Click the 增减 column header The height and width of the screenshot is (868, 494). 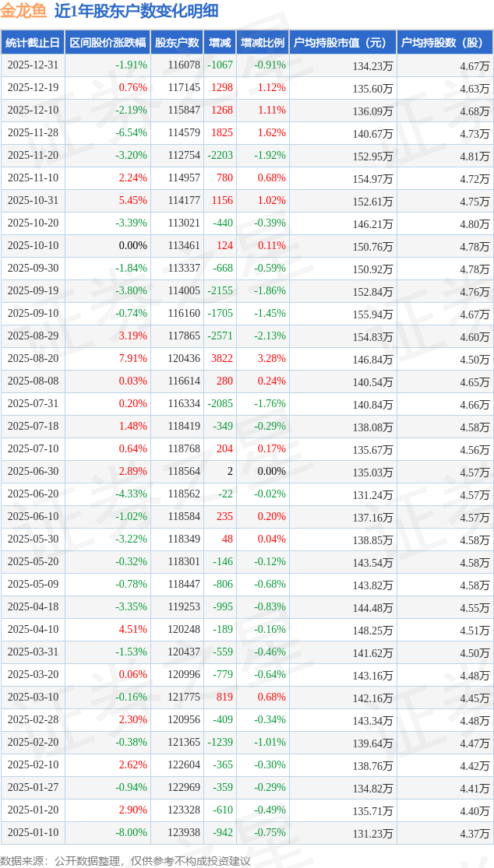click(220, 43)
